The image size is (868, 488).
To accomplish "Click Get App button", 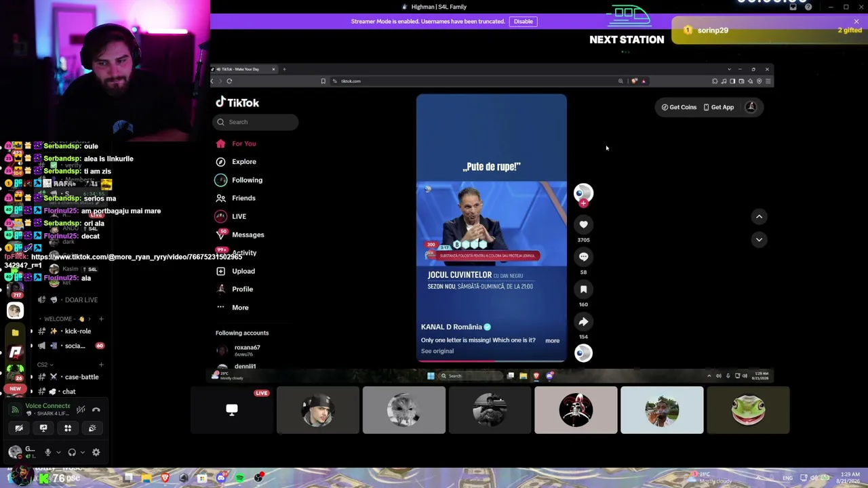I will (719, 107).
